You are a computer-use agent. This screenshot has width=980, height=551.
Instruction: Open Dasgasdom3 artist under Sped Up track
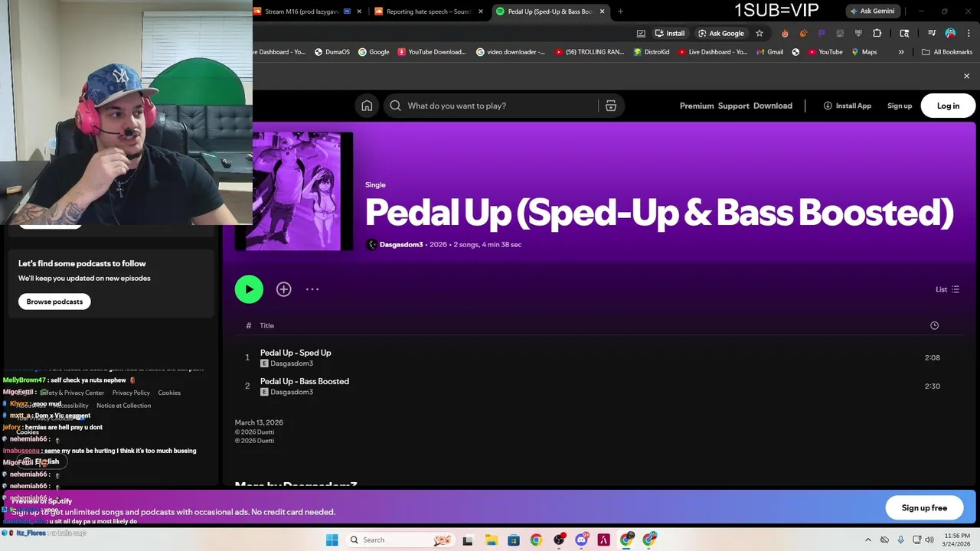(x=292, y=364)
